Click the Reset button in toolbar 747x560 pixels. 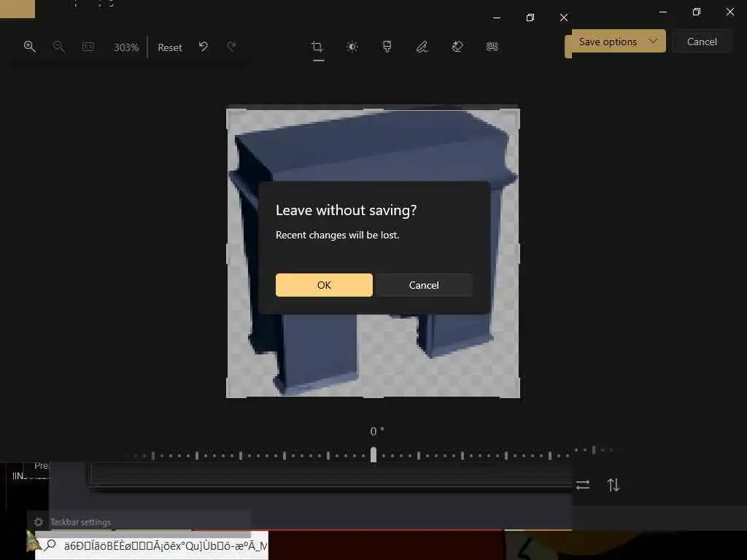click(x=169, y=47)
